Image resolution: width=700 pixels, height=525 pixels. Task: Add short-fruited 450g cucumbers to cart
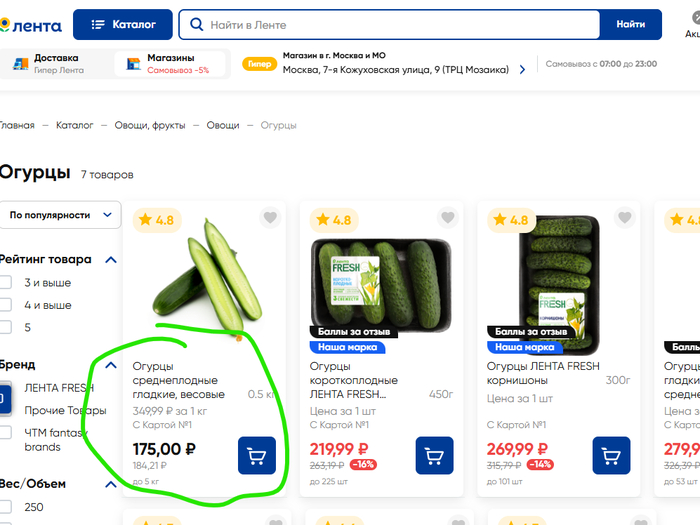pyautogui.click(x=434, y=456)
